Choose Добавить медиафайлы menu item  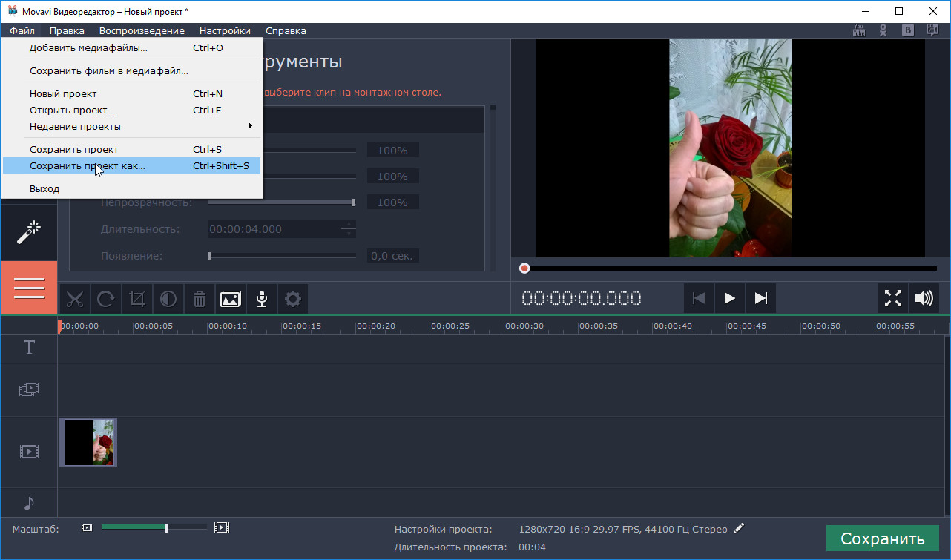pyautogui.click(x=132, y=48)
